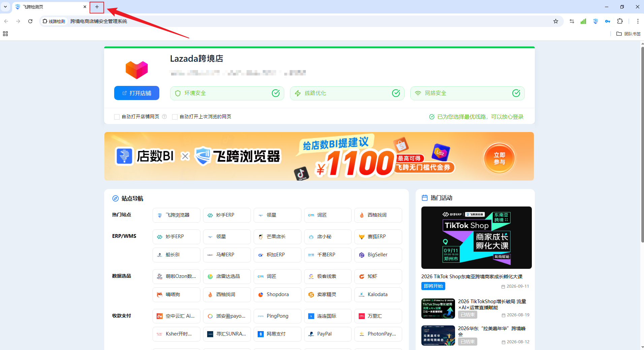Open 芒果店长 site link

(x=278, y=237)
